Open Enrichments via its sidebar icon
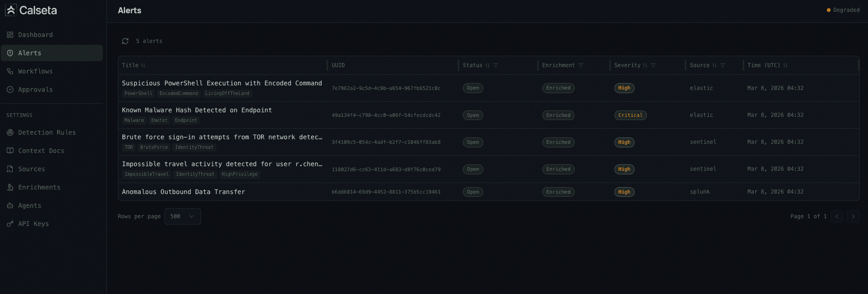868x294 pixels. tap(9, 187)
